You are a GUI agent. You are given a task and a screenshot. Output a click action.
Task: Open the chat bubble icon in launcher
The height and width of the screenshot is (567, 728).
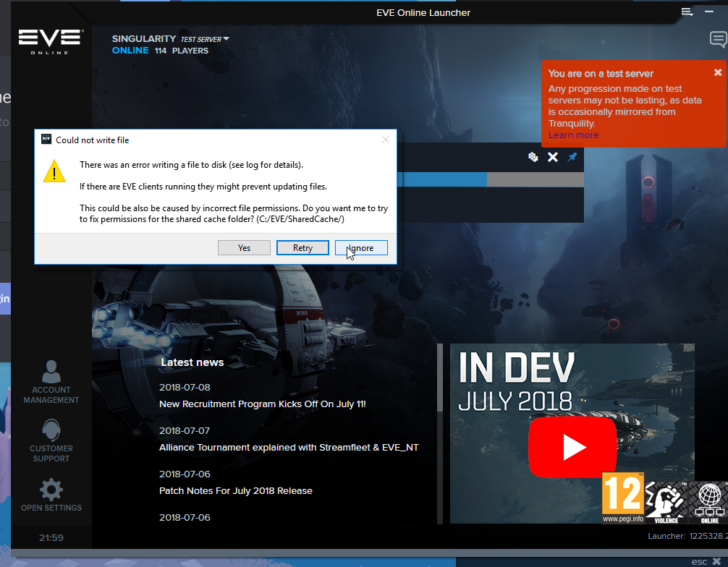719,40
